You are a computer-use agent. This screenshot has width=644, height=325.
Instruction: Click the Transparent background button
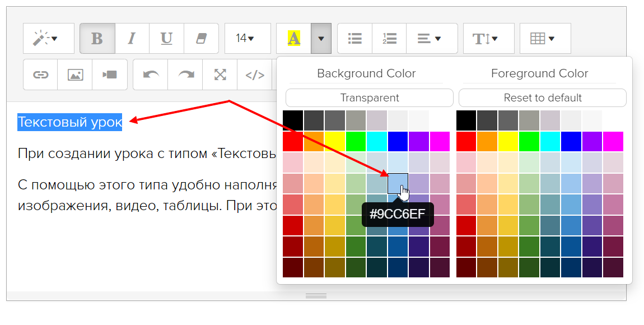(370, 97)
